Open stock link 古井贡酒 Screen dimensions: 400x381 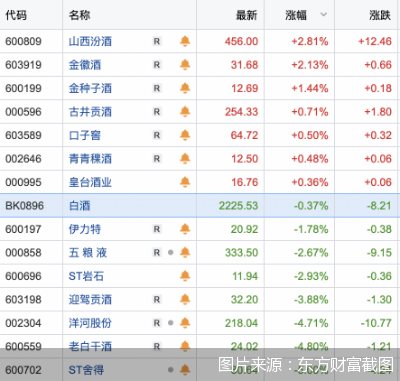pyautogui.click(x=90, y=112)
